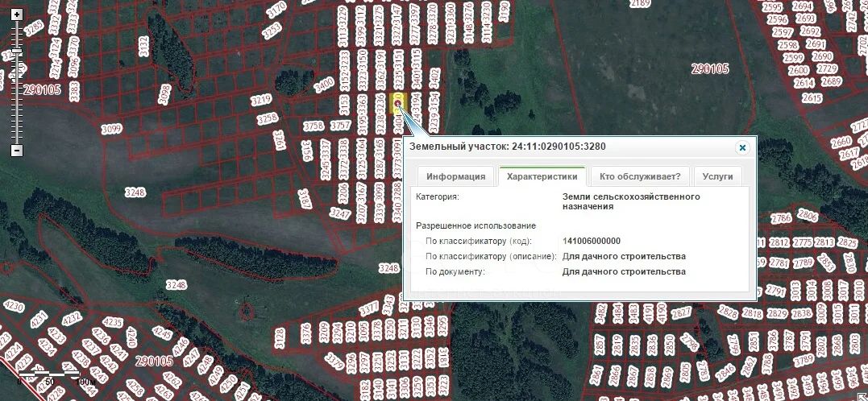Zoom in with the plus button

coord(17,15)
